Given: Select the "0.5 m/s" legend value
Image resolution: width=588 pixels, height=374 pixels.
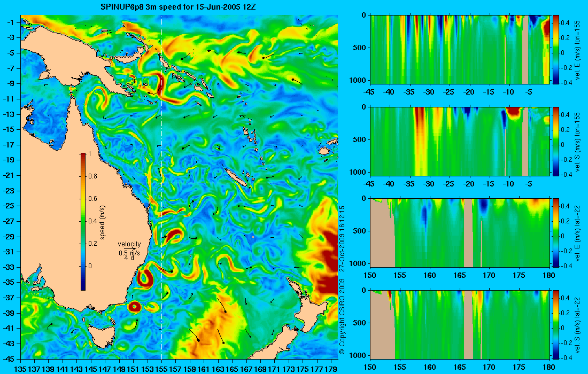Looking at the screenshot, I should (x=129, y=253).
